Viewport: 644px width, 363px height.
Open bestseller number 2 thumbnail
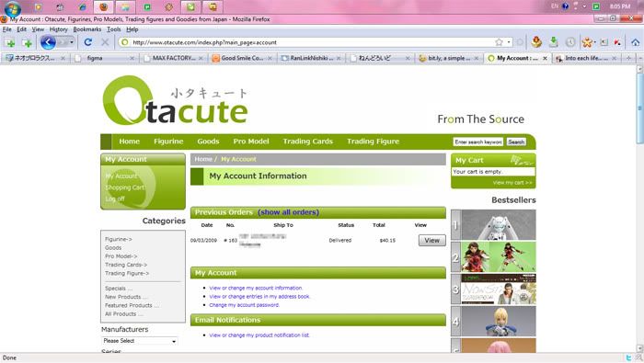[499, 256]
